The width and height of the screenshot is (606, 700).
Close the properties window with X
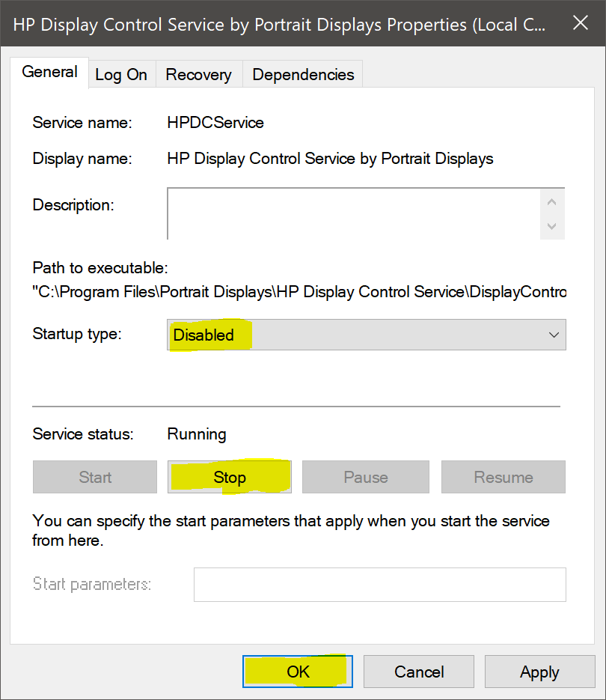click(580, 22)
